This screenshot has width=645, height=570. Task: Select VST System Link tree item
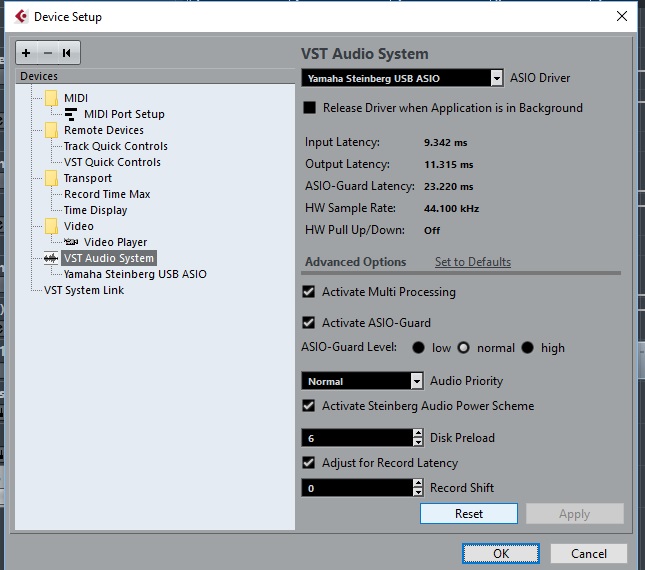coord(84,290)
